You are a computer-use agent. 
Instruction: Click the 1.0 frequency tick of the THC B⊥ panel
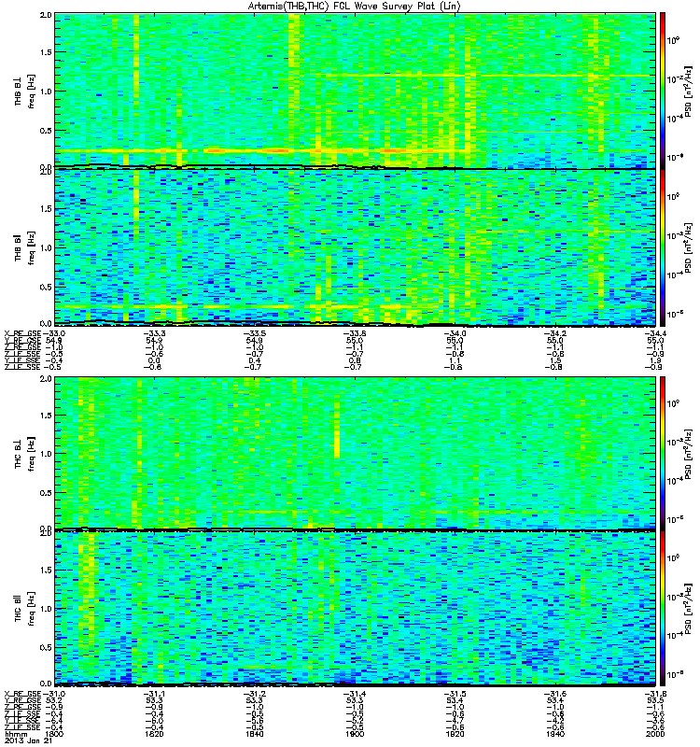[46, 454]
